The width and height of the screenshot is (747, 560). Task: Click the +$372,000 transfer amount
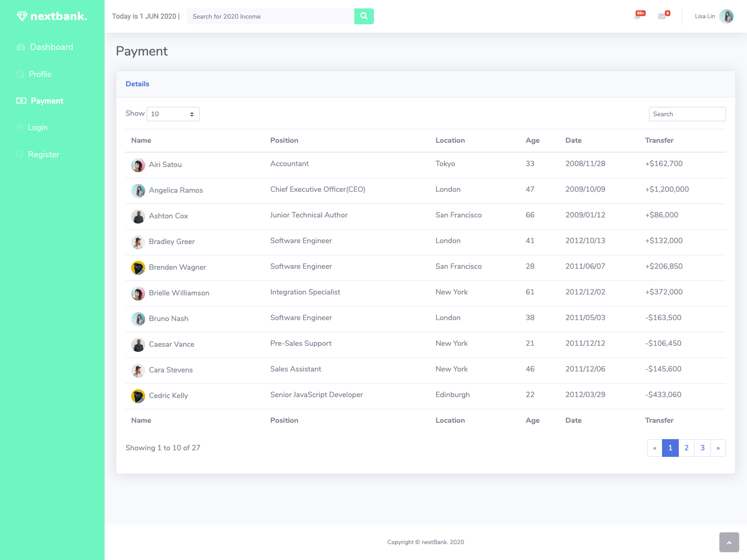(x=663, y=292)
